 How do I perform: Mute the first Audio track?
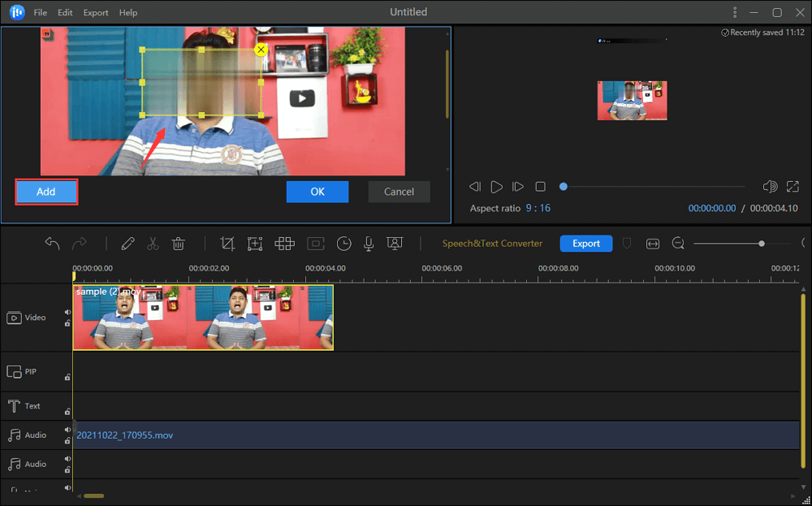67,430
